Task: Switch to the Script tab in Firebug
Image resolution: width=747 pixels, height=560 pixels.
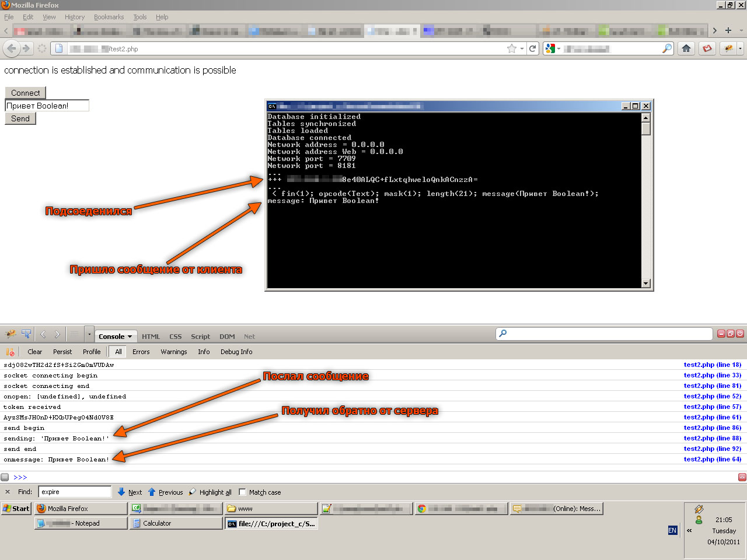Action: point(200,337)
